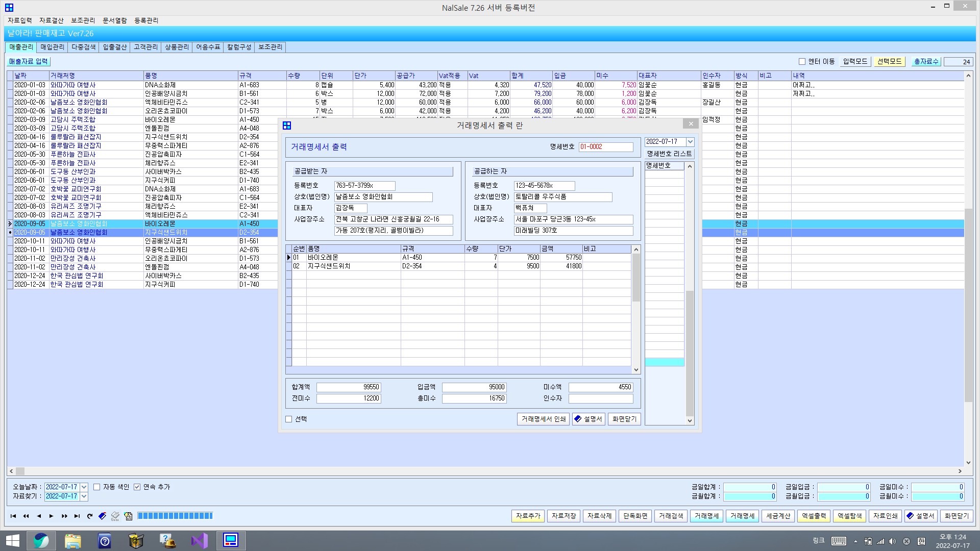Click the 엑셀출력 button
Screen dimensions: 980x551
click(814, 516)
